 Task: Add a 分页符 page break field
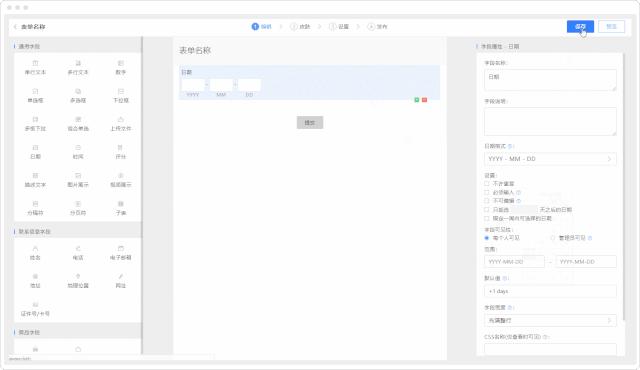pyautogui.click(x=78, y=208)
